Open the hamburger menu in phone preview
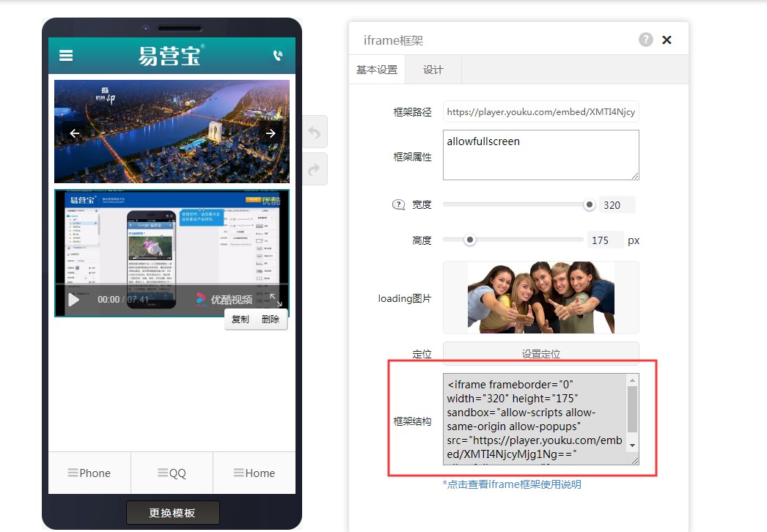767x532 pixels. (x=66, y=55)
